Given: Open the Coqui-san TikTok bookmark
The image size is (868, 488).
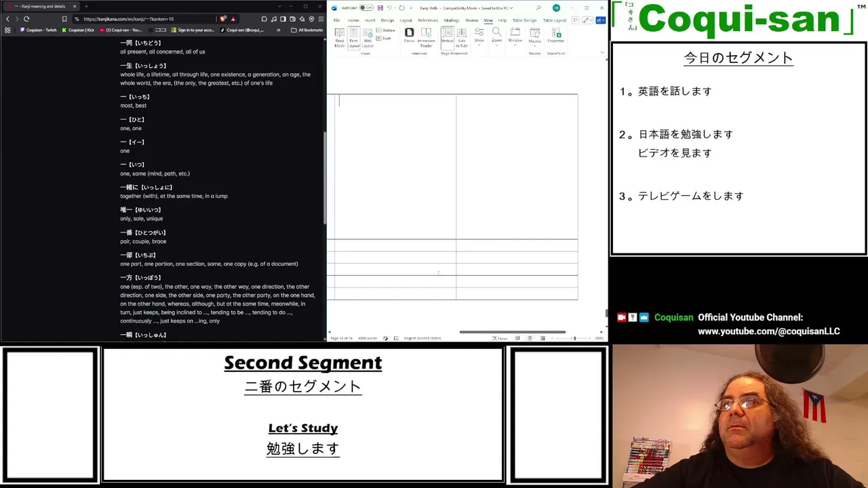Looking at the screenshot, I should (x=242, y=30).
